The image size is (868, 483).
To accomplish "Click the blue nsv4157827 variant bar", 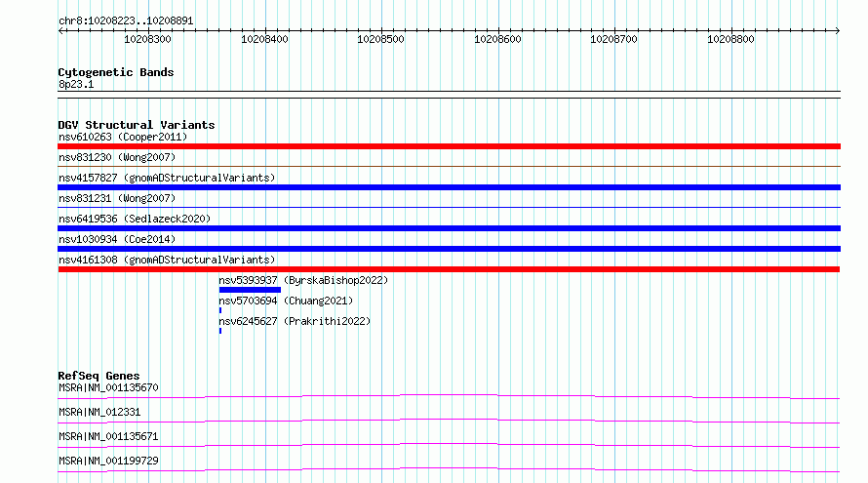I will [449, 187].
